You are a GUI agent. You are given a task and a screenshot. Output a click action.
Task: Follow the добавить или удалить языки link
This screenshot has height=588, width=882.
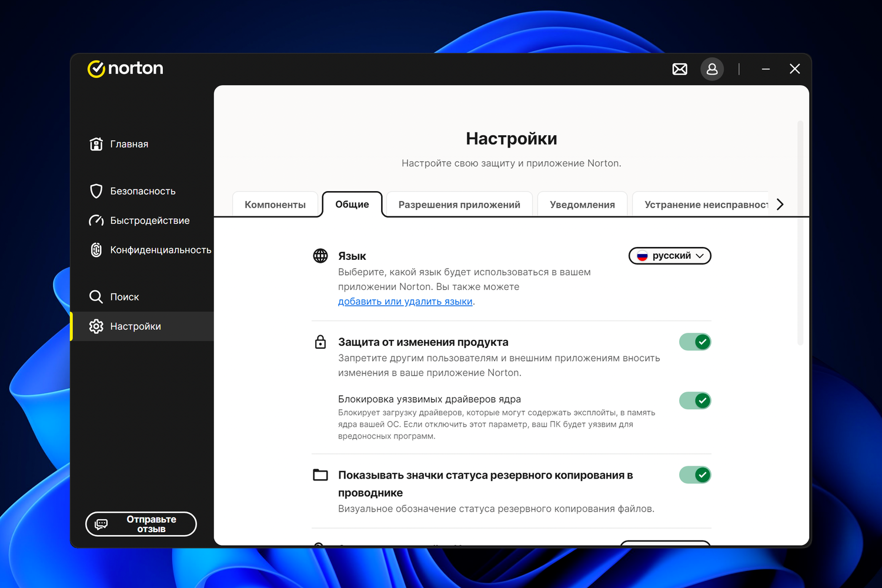tap(405, 302)
